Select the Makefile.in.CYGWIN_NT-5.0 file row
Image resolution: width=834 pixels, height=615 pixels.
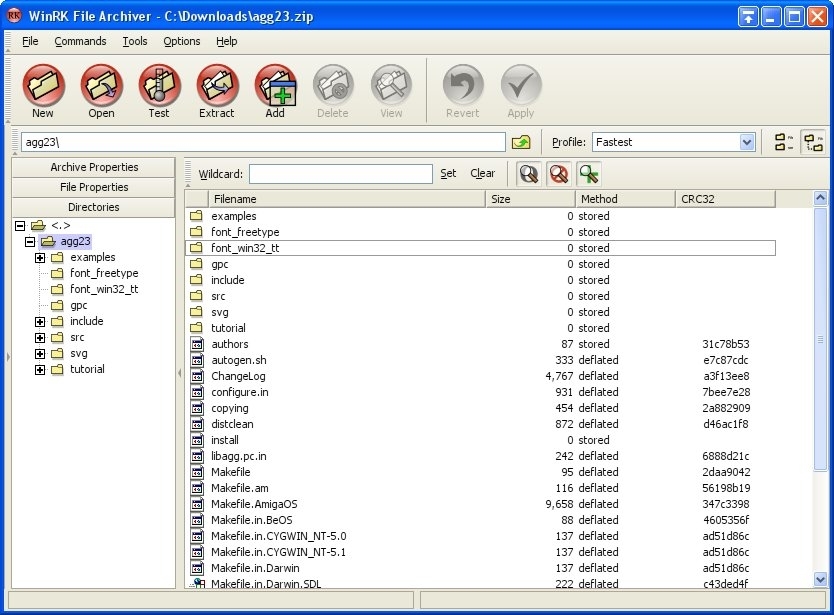[x=480, y=536]
